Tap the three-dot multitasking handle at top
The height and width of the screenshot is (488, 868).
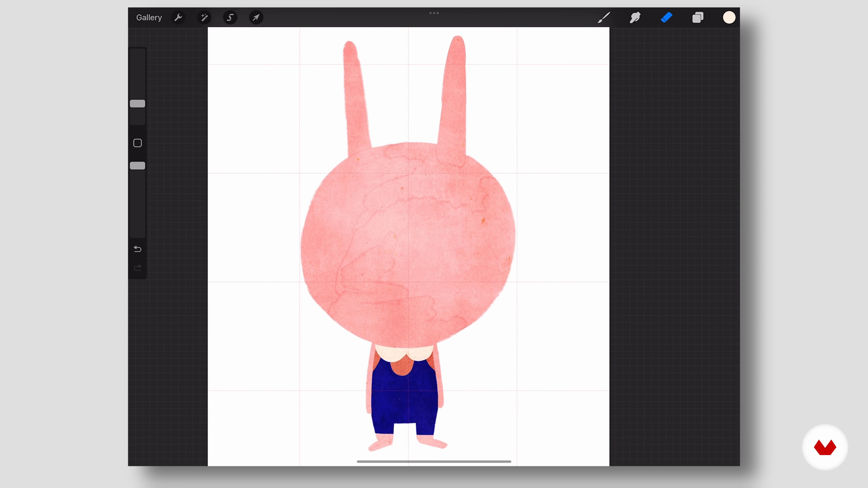tap(434, 13)
